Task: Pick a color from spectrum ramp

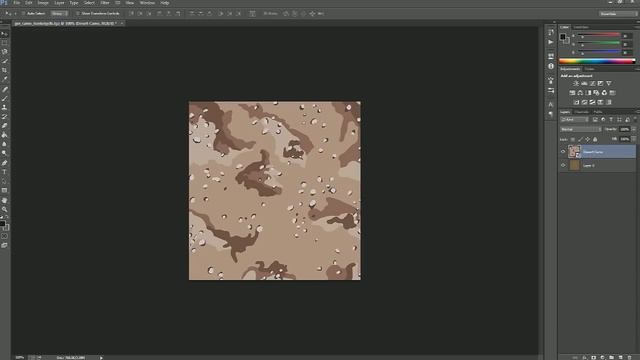Action: (x=597, y=61)
